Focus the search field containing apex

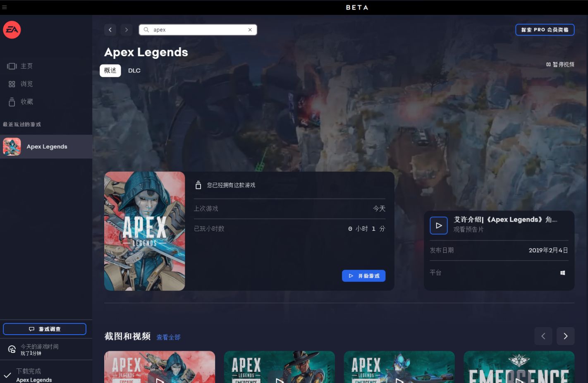pos(198,30)
